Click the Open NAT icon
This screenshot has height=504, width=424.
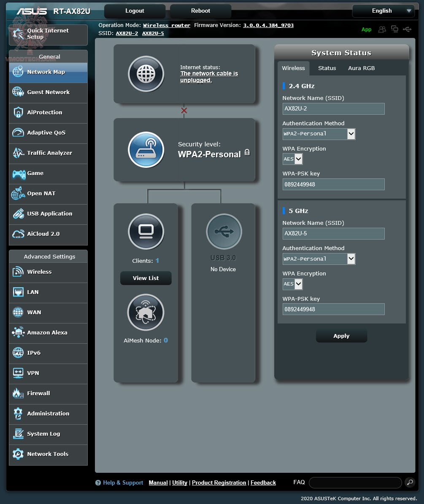(x=18, y=193)
